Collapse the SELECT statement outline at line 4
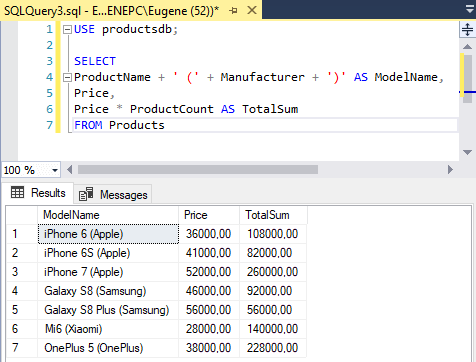 click(67, 78)
